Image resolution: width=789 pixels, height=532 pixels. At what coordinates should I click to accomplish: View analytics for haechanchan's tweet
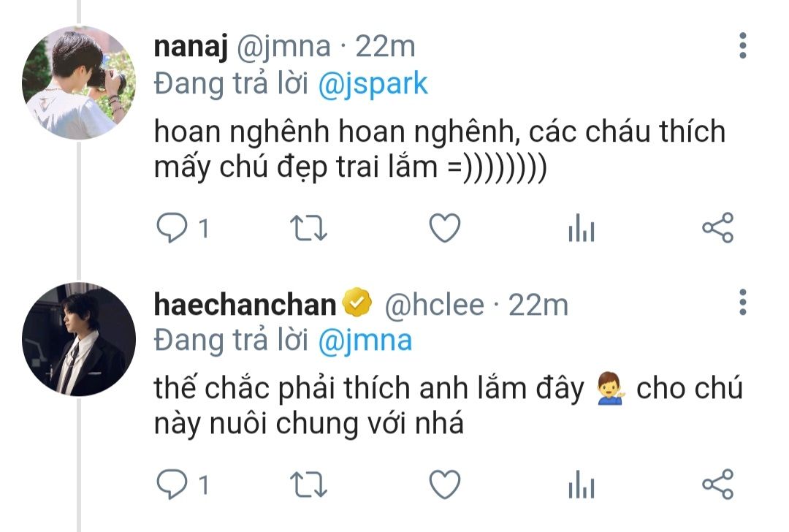click(x=581, y=485)
